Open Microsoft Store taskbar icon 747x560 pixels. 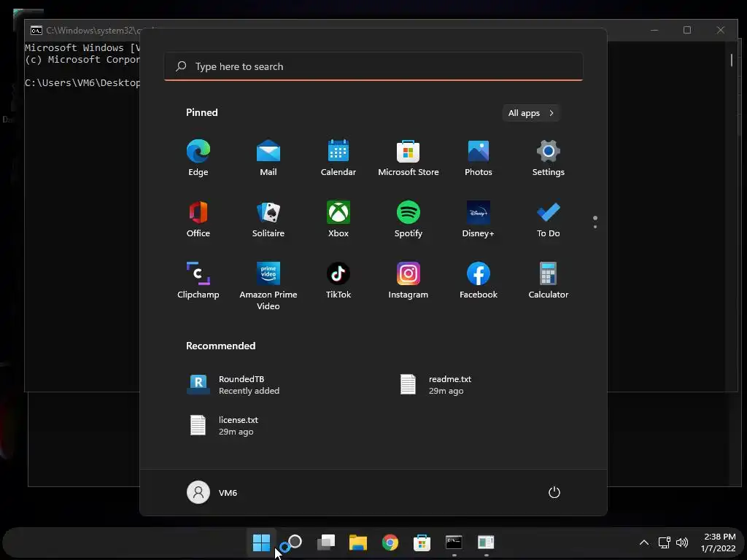point(422,542)
